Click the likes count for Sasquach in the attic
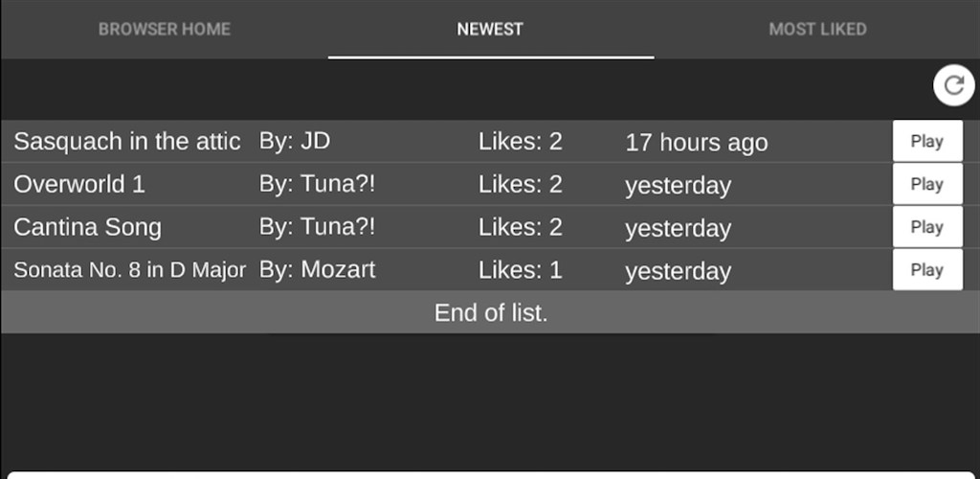Screen dimensions: 980x479 pyautogui.click(x=521, y=142)
